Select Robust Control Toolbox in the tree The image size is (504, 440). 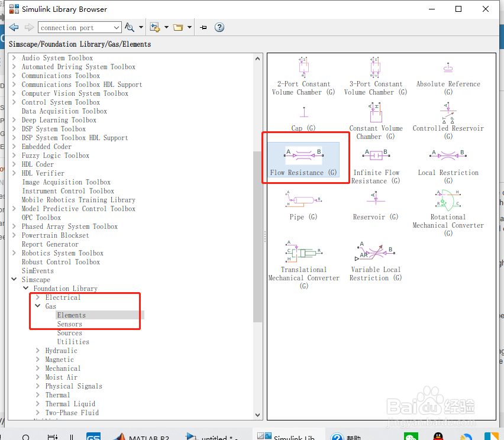(x=61, y=261)
